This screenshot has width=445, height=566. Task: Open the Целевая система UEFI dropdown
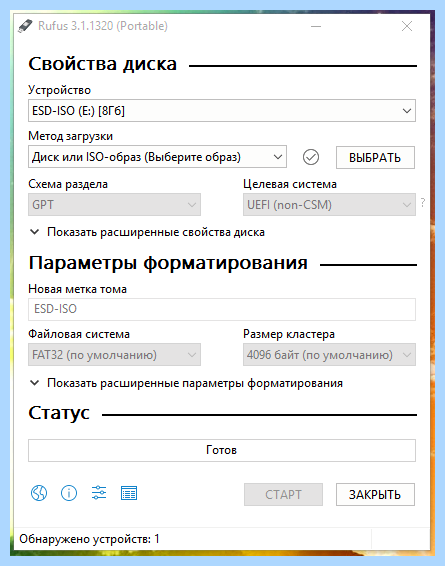[329, 205]
